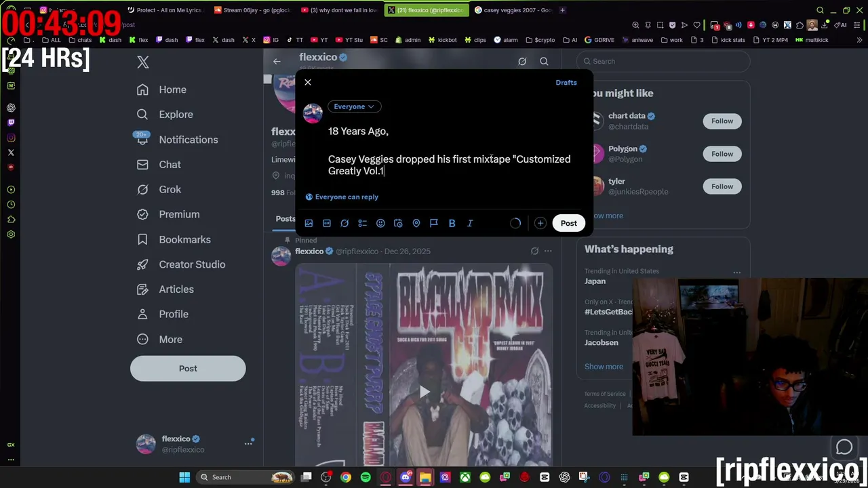The height and width of the screenshot is (488, 868).
Task: Click the Grok icon in profile header
Action: pos(522,62)
